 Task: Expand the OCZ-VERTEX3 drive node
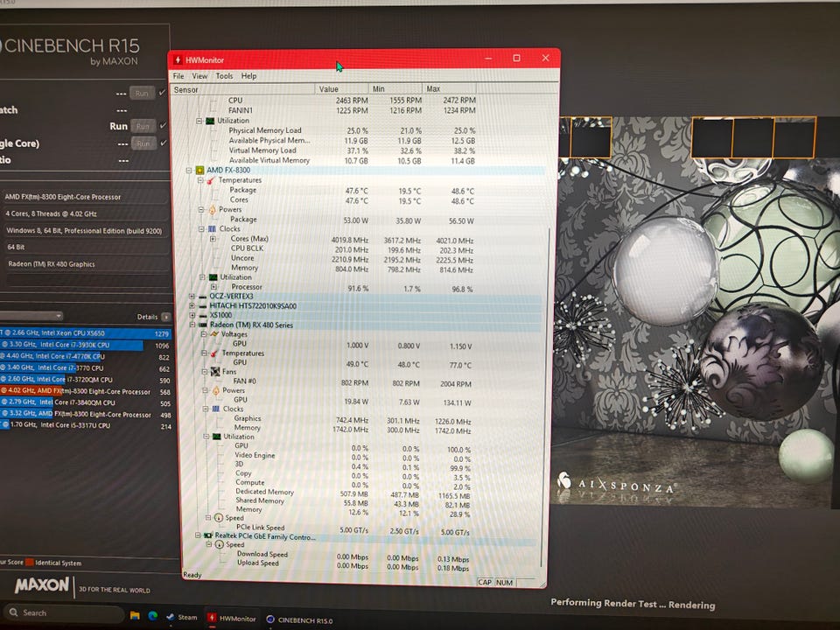[x=192, y=297]
